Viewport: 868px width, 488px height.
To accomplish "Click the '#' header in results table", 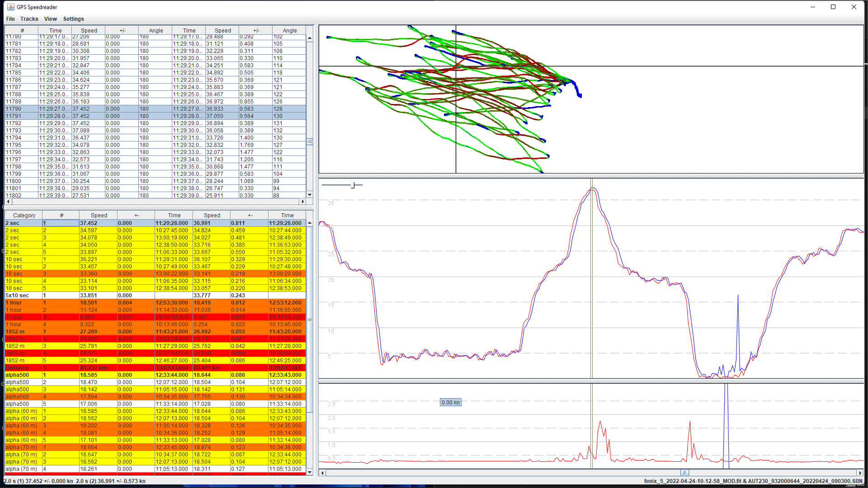I will (x=61, y=216).
